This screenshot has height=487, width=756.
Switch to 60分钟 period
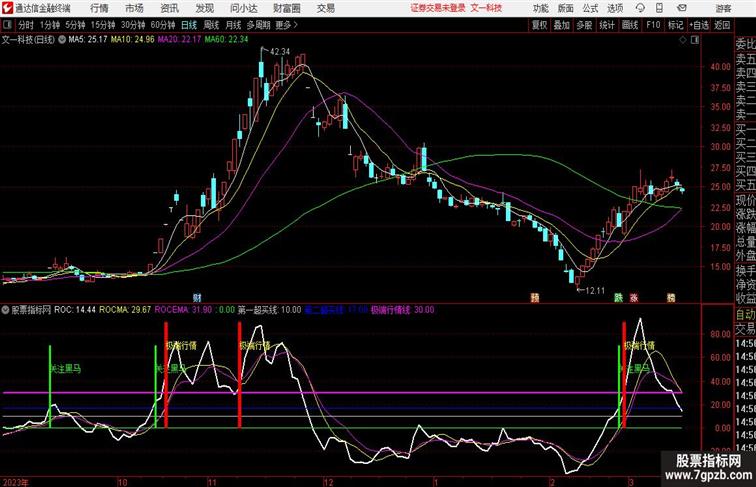point(162,25)
